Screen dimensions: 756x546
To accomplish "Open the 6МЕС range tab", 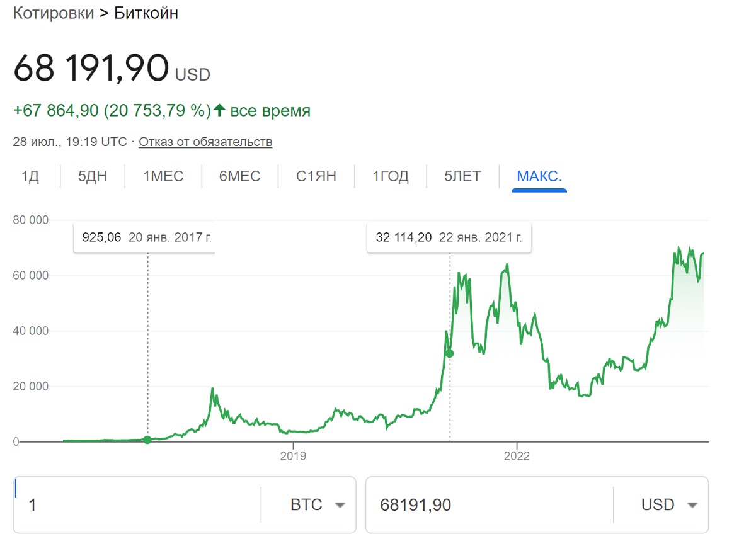I will [239, 176].
